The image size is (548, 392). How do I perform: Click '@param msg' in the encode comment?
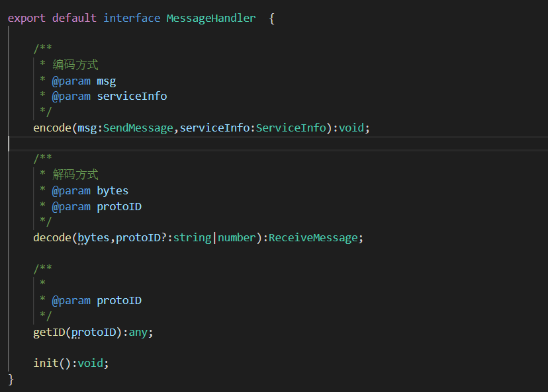(84, 81)
